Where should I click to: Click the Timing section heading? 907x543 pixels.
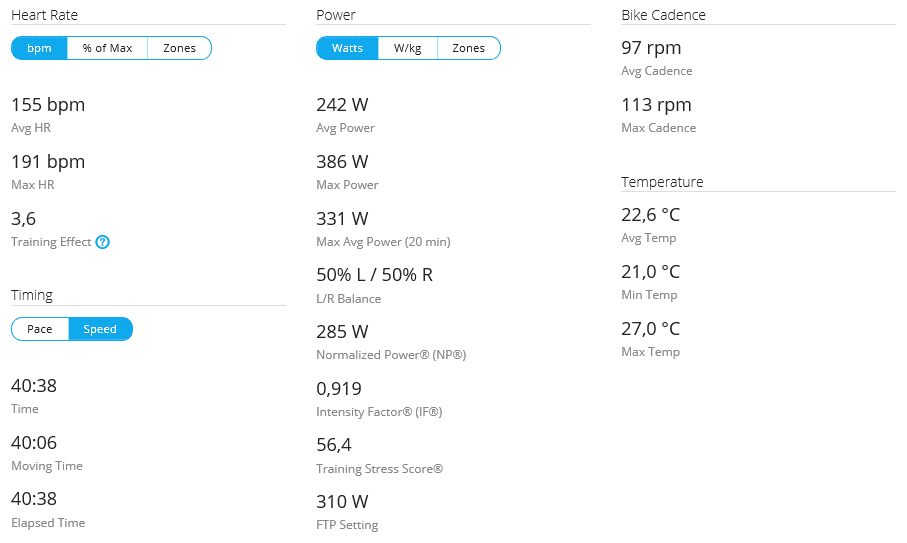point(32,295)
